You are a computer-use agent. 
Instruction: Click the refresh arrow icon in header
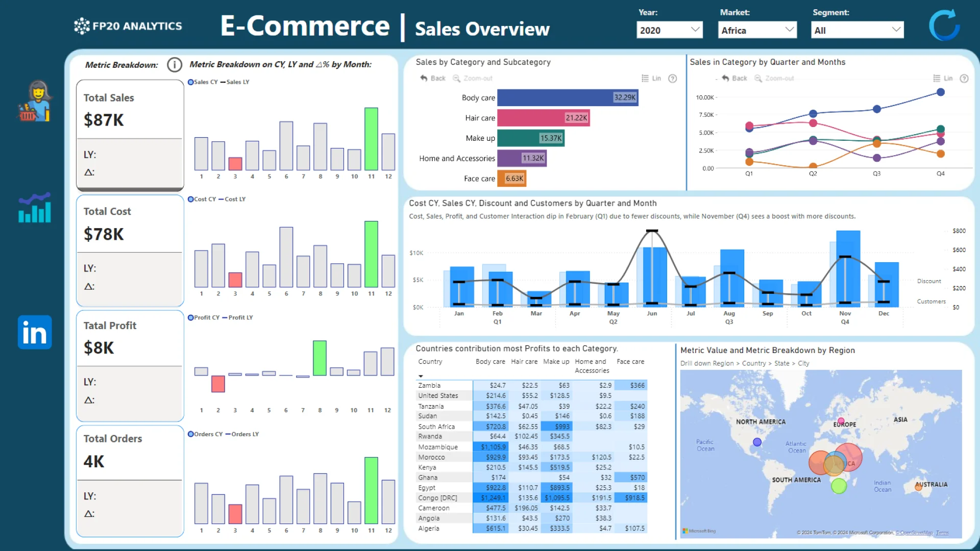pyautogui.click(x=944, y=25)
